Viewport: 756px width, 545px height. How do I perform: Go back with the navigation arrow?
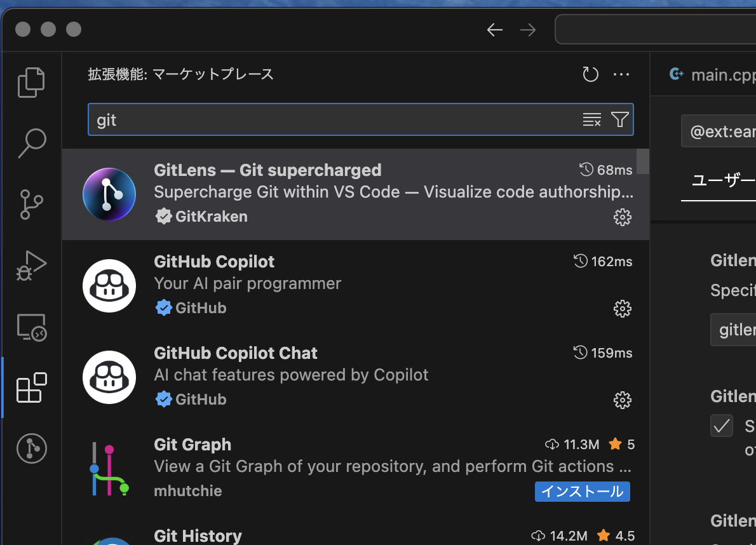(495, 30)
